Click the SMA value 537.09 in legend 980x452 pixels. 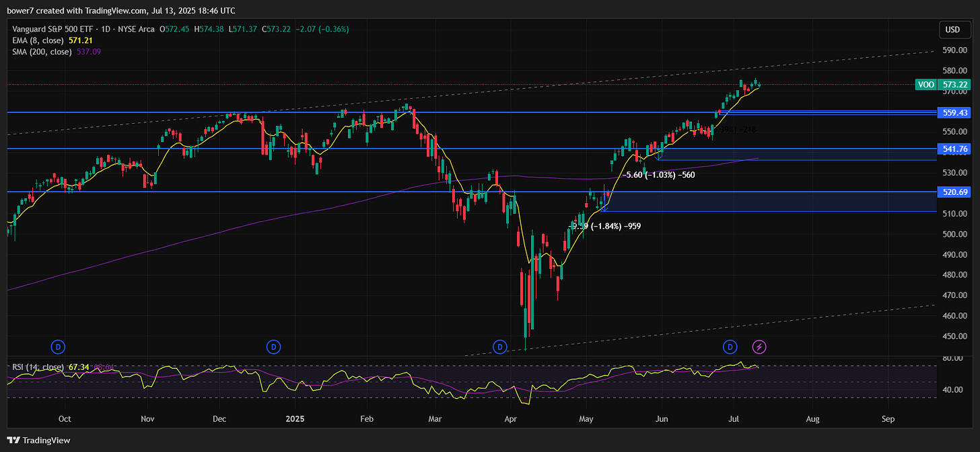point(88,52)
